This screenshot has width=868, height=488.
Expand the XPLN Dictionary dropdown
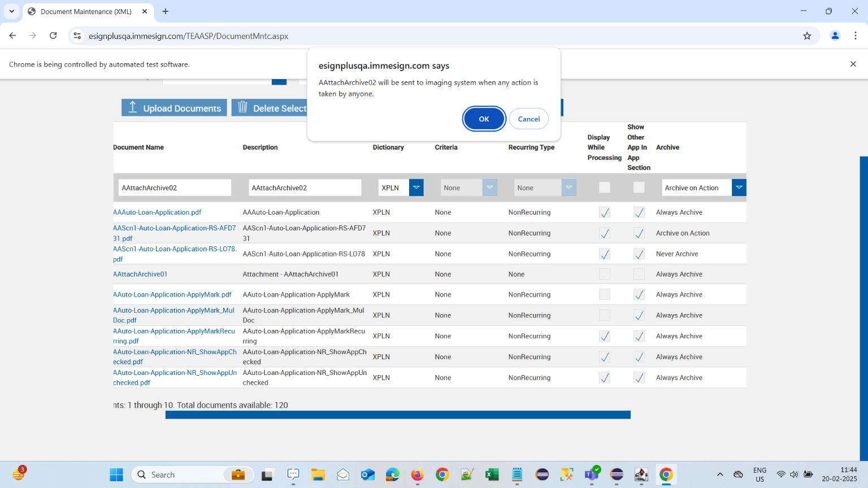point(416,188)
